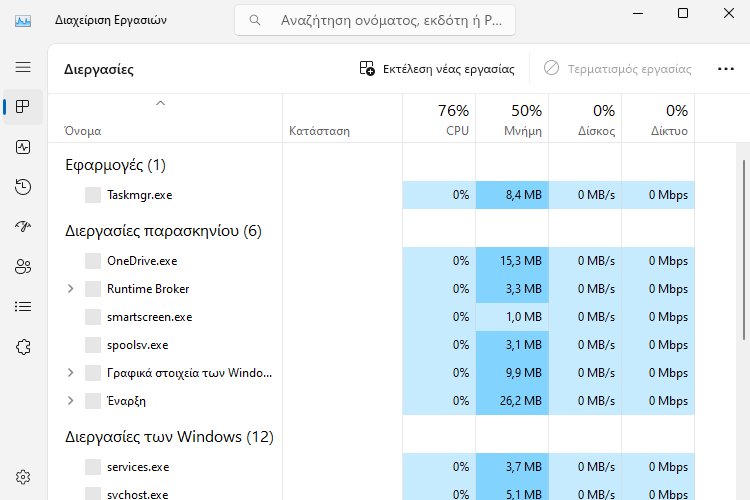This screenshot has width=750, height=500.
Task: Select the services.exe row name
Action: (x=138, y=467)
